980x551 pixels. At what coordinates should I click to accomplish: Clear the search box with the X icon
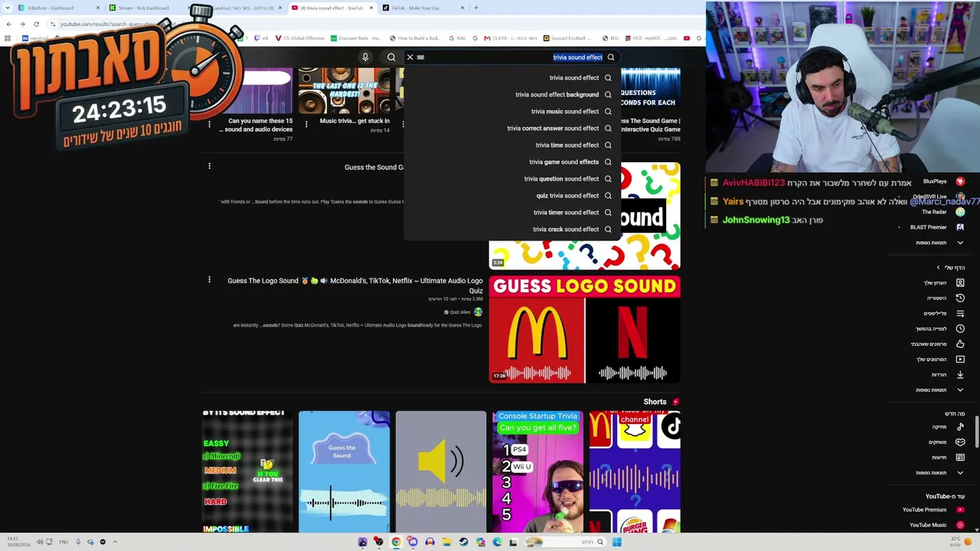(410, 57)
